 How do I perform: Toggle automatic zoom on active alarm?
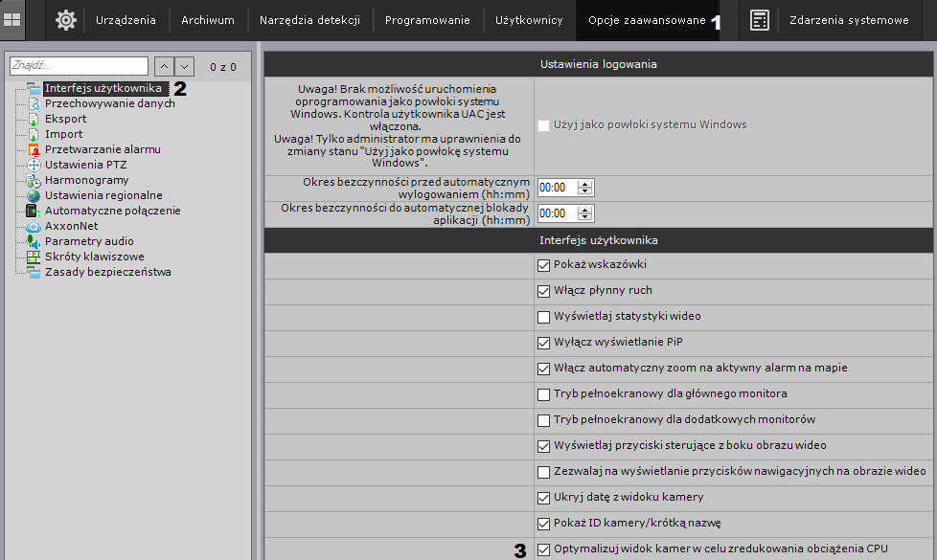coord(543,369)
